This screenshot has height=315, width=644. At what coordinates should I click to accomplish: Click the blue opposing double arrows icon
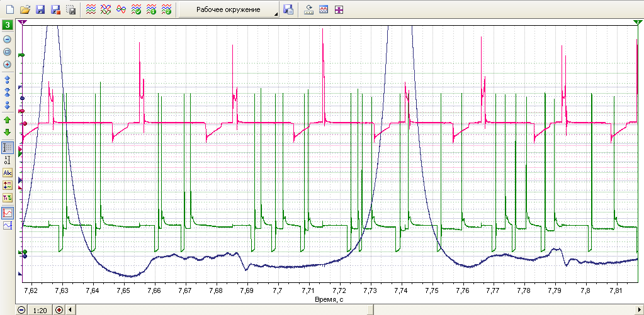[7, 92]
